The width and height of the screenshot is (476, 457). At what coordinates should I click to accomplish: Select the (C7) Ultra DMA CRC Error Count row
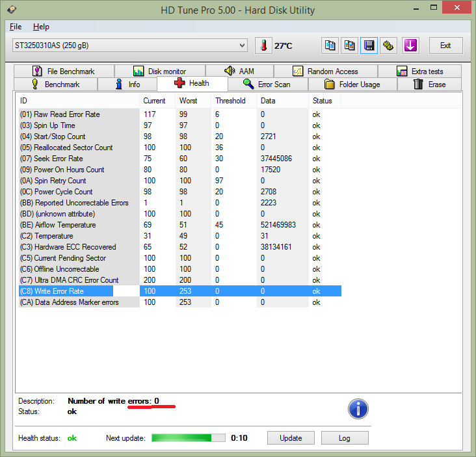click(179, 280)
